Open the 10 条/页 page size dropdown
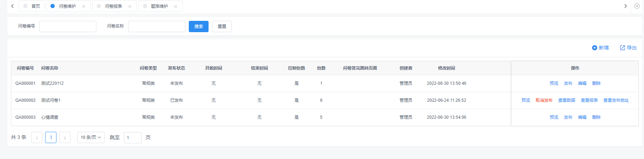This screenshot has height=159, width=644. point(91,137)
